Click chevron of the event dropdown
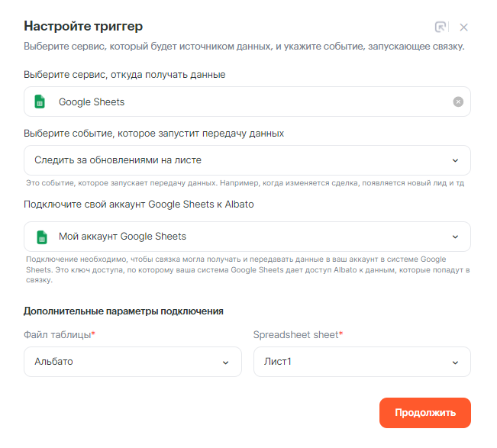 [x=455, y=160]
